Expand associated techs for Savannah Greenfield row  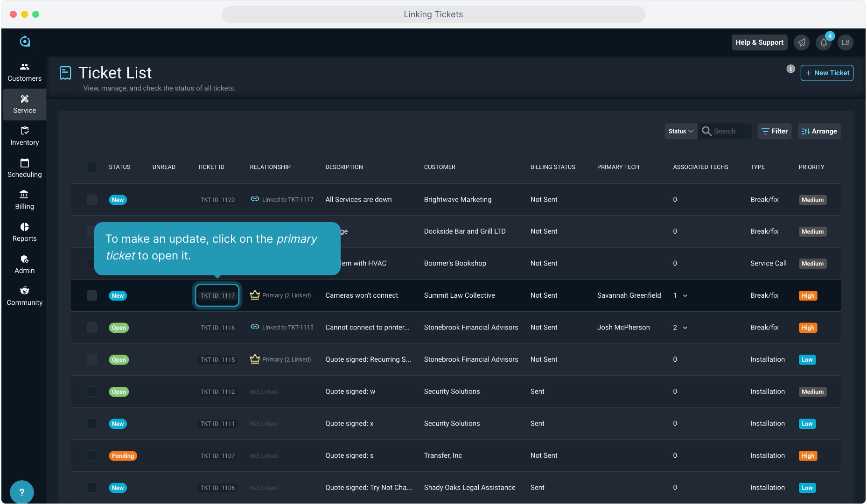pos(685,296)
